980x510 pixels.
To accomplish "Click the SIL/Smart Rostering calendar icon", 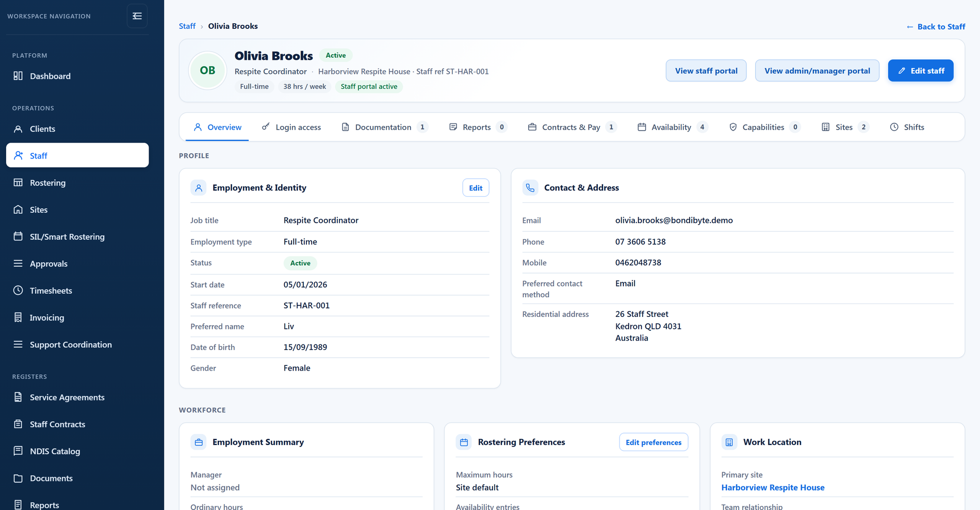I will tap(18, 236).
